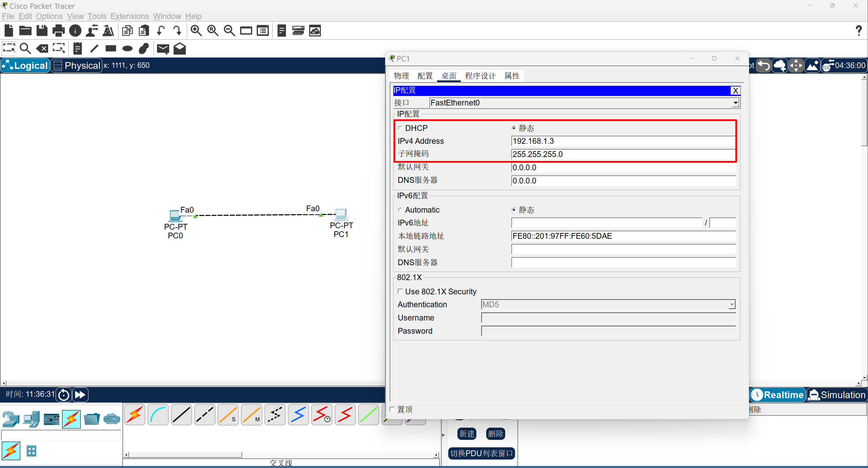Choose the Inspect magnifier tool
Image resolution: width=868 pixels, height=468 pixels.
point(25,48)
